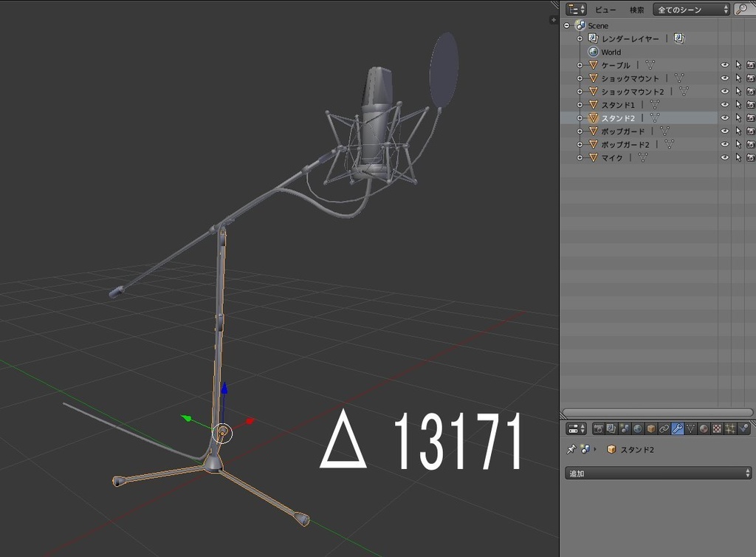Hide ケーブル with its eye icon
The width and height of the screenshot is (756, 557).
(x=725, y=64)
